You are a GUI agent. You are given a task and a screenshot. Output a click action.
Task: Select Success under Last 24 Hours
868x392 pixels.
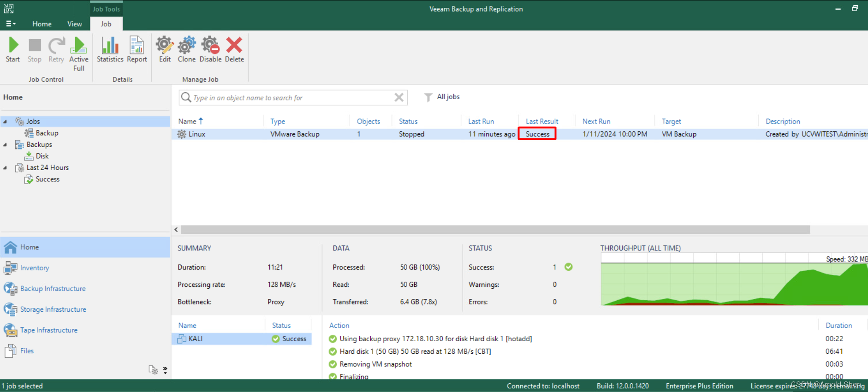tap(48, 179)
